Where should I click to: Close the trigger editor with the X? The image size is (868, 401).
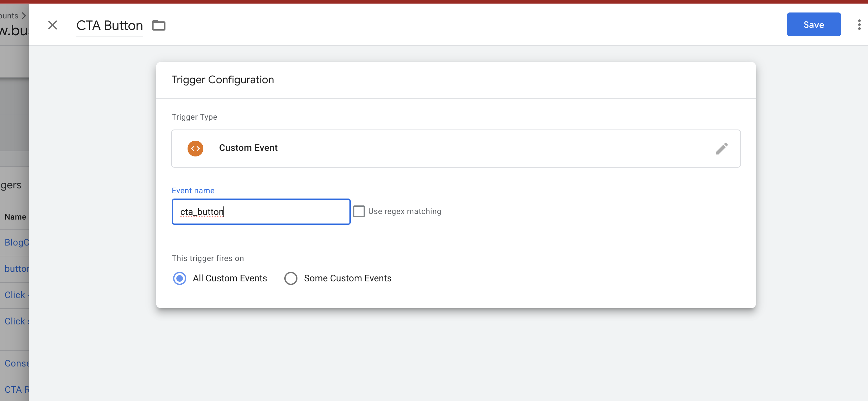coord(53,25)
